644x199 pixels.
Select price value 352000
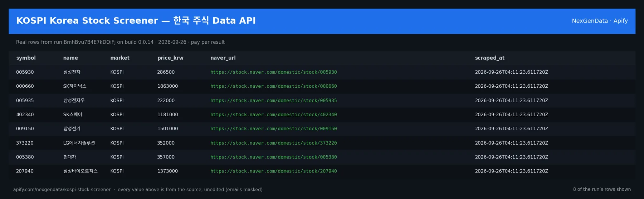[166, 143]
